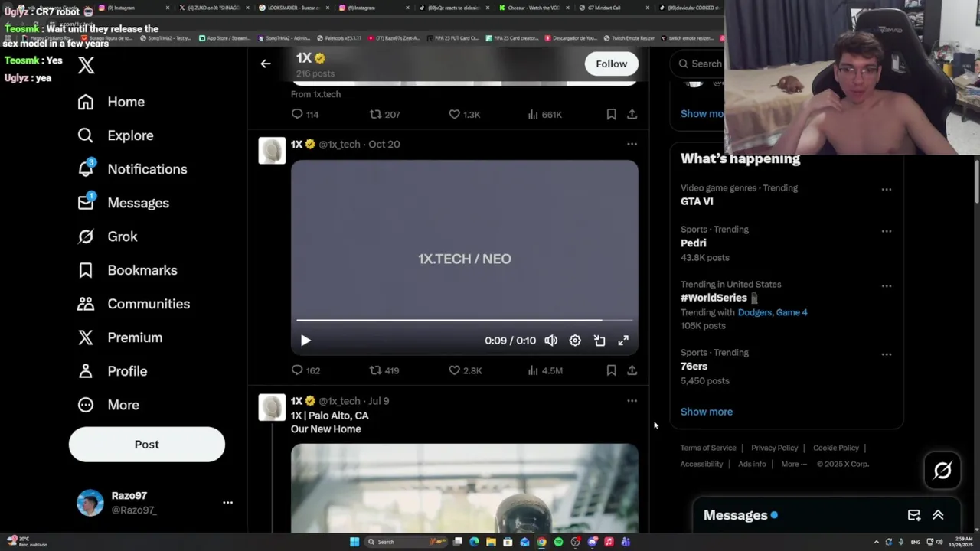Viewport: 980px width, 551px height.
Task: Open video settings gear
Action: (x=575, y=341)
